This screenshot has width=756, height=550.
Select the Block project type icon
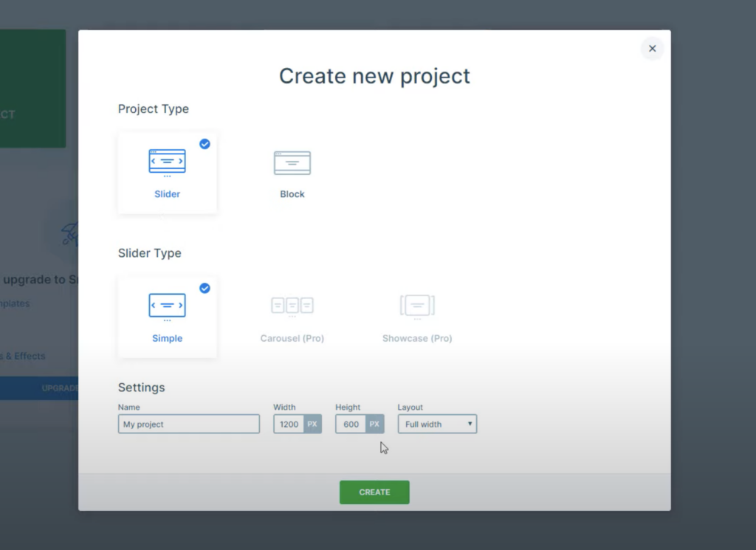tap(292, 163)
